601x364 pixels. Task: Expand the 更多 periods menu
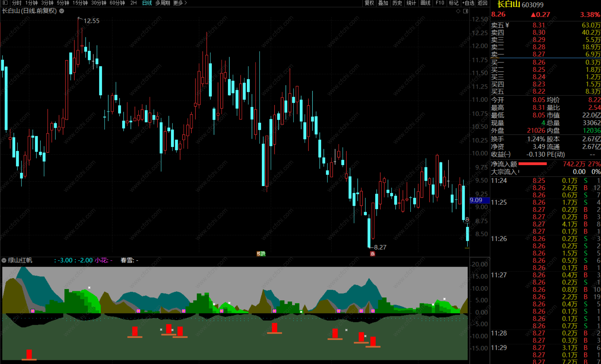180,3
